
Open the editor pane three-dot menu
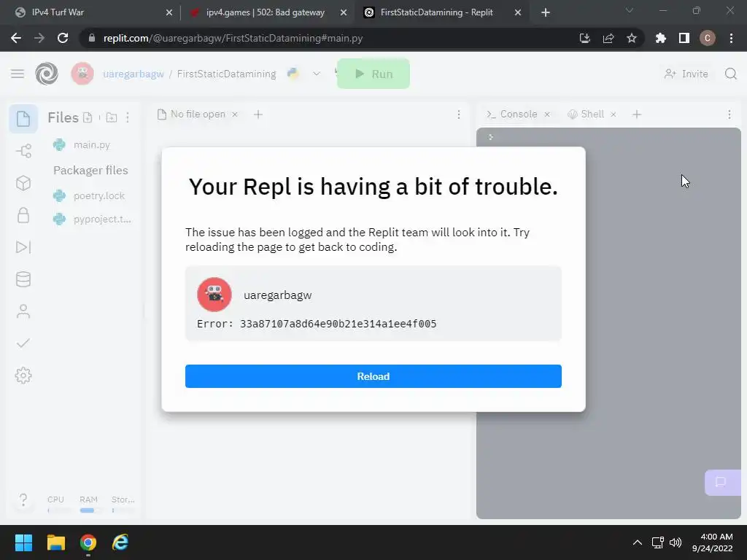(459, 114)
